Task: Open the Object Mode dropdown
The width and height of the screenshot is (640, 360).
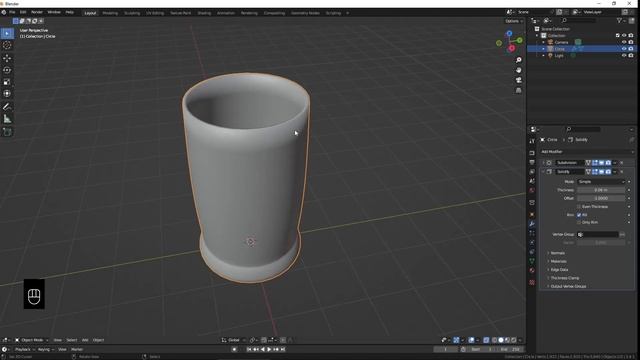Action: pyautogui.click(x=31, y=340)
